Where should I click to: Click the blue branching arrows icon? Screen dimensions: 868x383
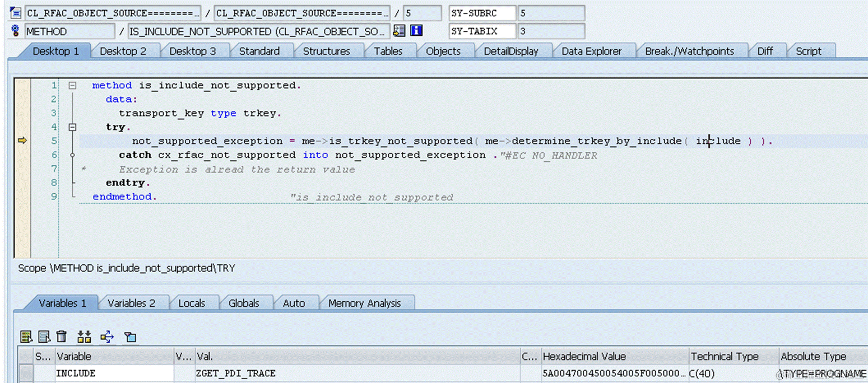pyautogui.click(x=107, y=337)
